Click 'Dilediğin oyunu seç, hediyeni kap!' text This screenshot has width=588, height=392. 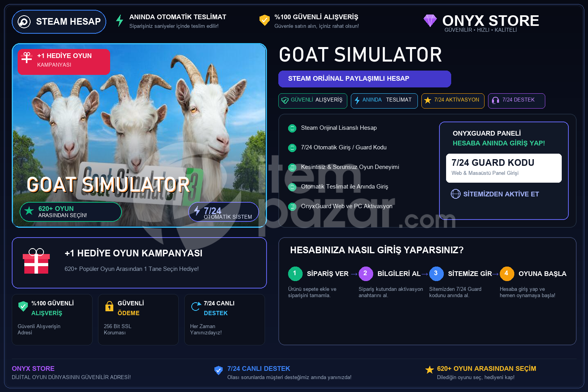click(x=475, y=377)
